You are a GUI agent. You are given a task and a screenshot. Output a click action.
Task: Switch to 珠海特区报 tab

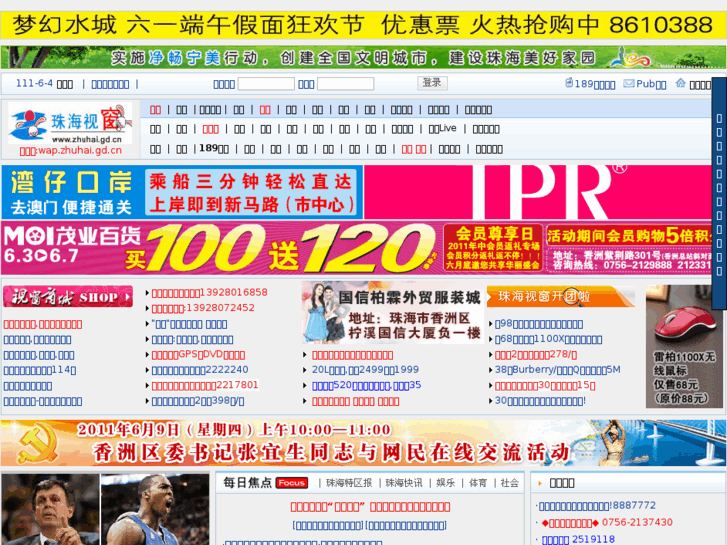point(349,483)
